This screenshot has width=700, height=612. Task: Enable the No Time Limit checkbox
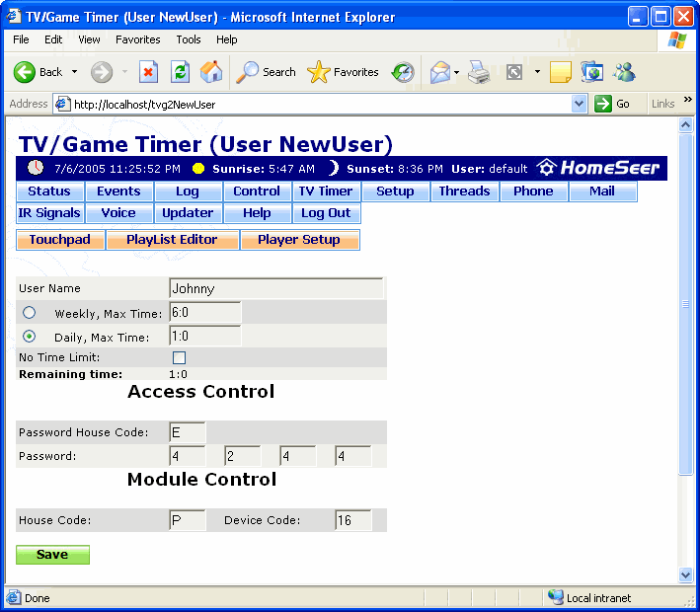(179, 357)
